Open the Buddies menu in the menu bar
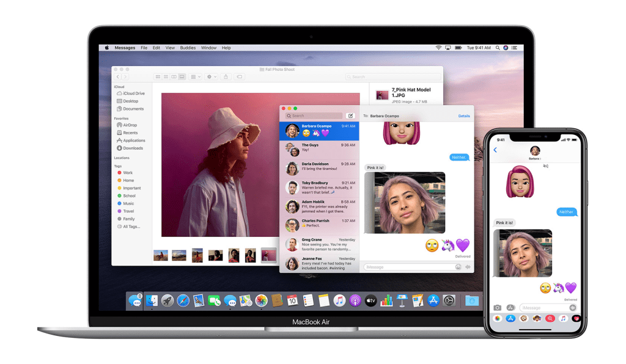 pyautogui.click(x=188, y=48)
